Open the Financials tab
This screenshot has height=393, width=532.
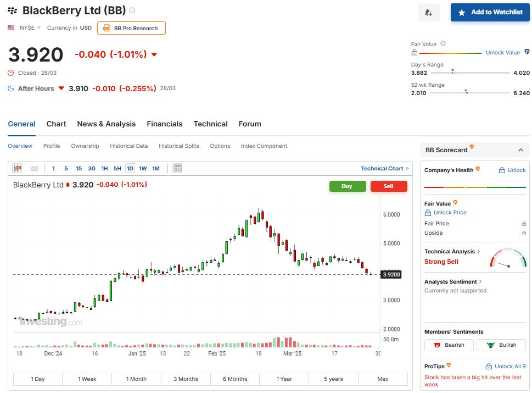click(165, 124)
